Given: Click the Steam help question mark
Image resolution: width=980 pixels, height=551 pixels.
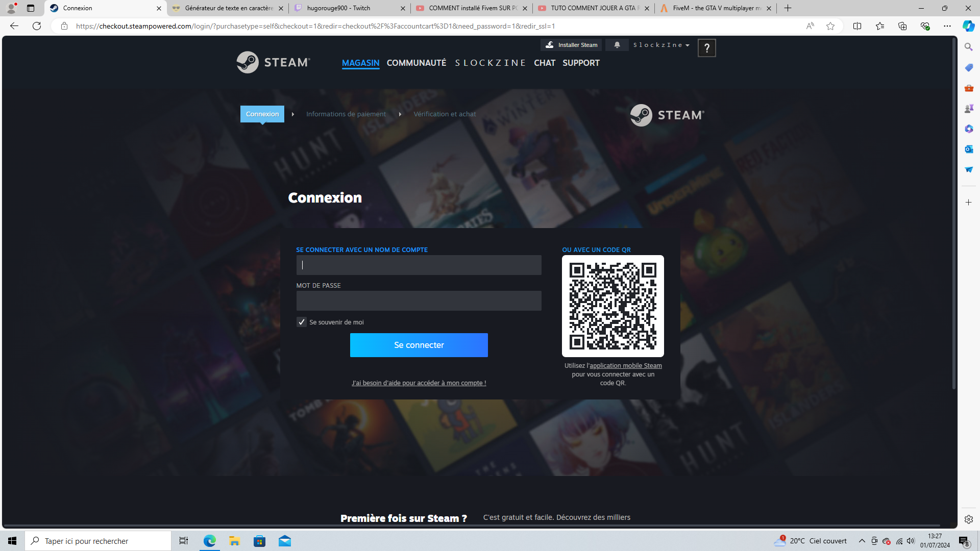Looking at the screenshot, I should pyautogui.click(x=707, y=48).
